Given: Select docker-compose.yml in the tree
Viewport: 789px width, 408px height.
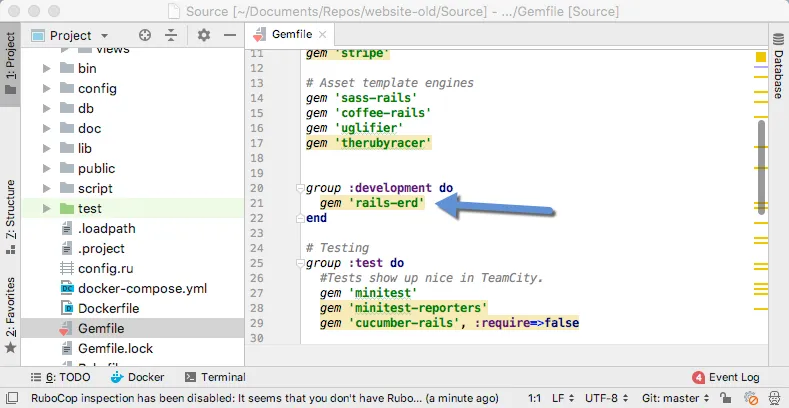Looking at the screenshot, I should click(x=133, y=289).
